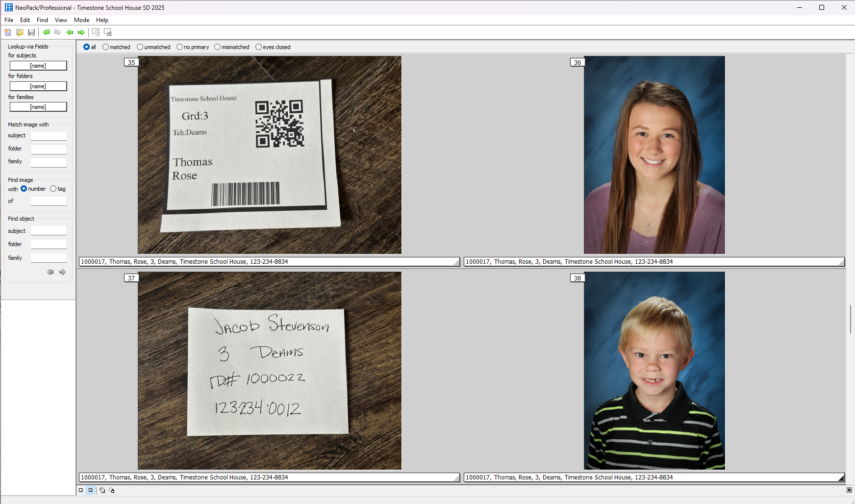Click Find object subject input field
The height and width of the screenshot is (504, 855).
point(49,230)
